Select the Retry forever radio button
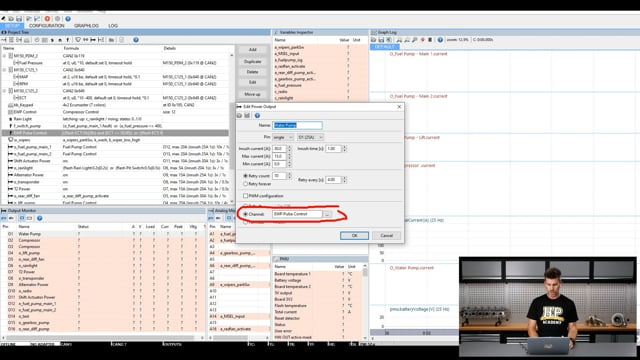Viewport: 640px width, 360px height. coord(246,184)
